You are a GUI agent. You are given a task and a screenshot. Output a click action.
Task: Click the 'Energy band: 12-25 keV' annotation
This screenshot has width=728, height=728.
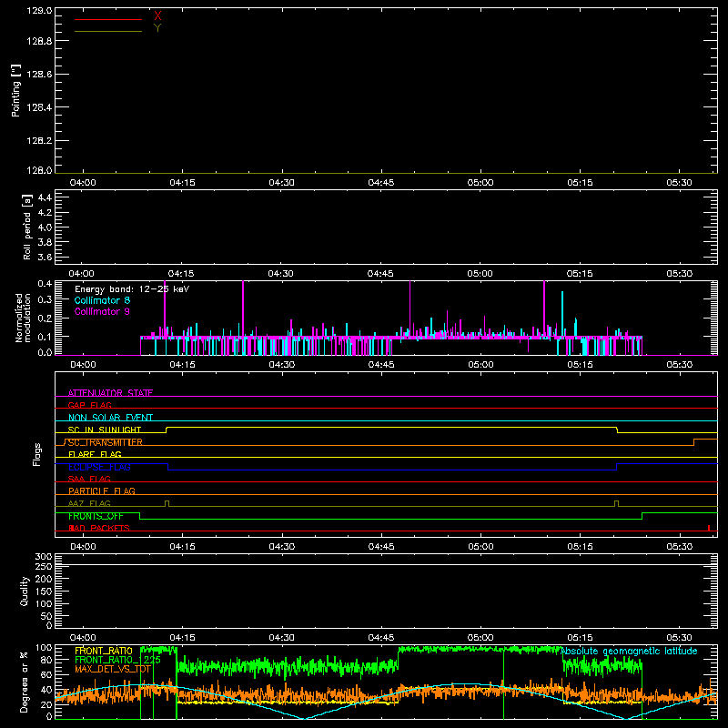click(132, 289)
